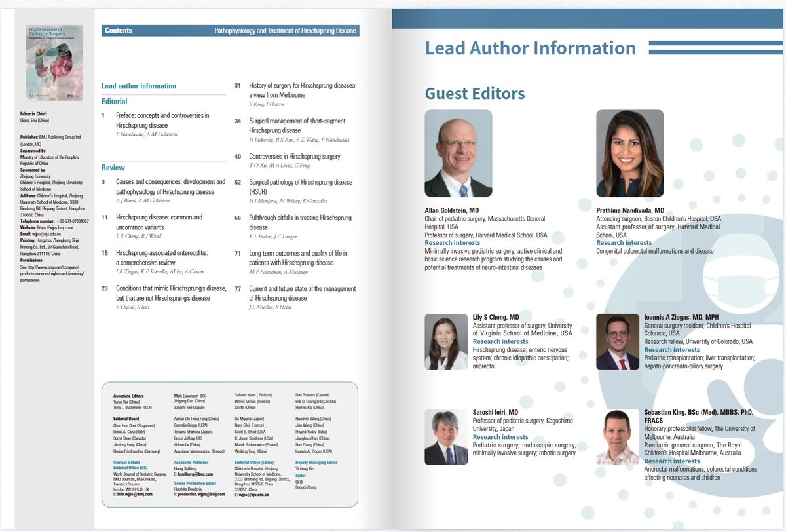Viewport: 786px width, 532px height.
Task: Click 'Research interests' under Prathima Nandivada
Action: pyautogui.click(x=624, y=243)
